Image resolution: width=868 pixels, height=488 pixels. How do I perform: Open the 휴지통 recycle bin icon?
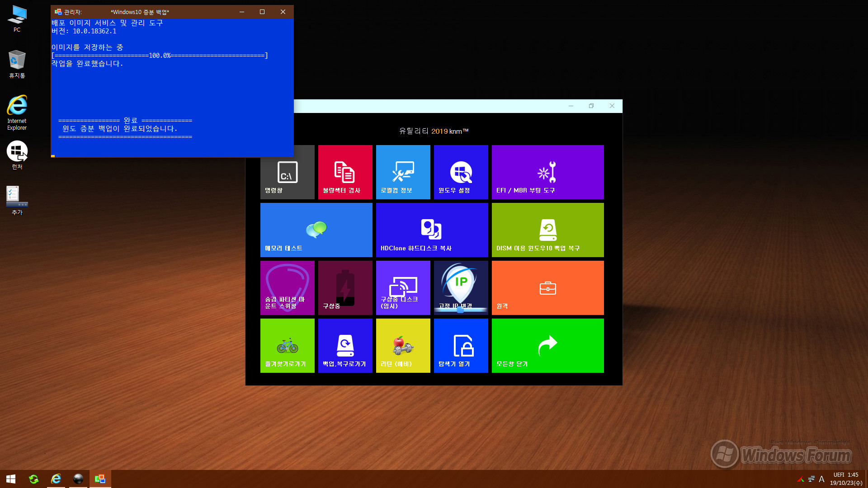(17, 64)
